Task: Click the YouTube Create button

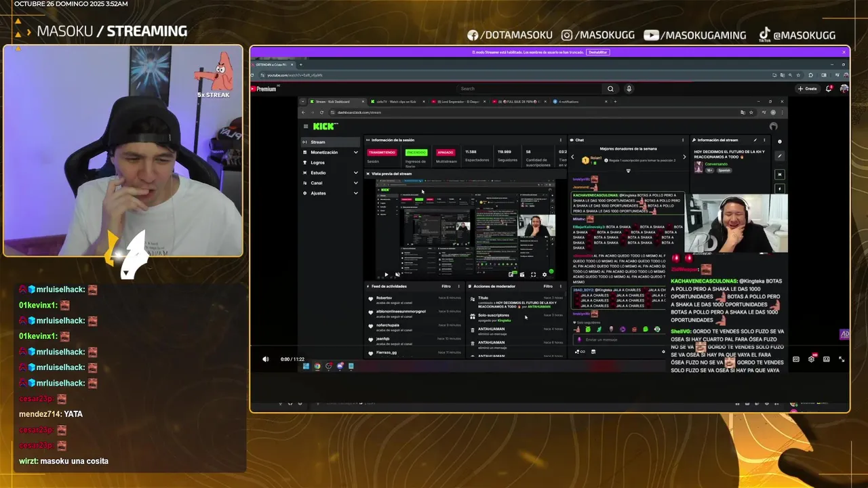Action: coord(807,89)
